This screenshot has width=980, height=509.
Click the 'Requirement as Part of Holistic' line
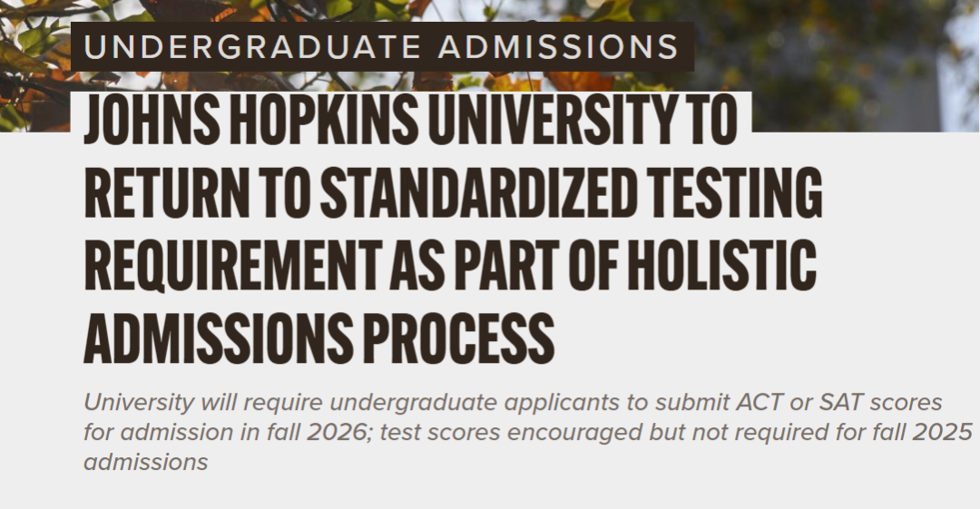coord(450,265)
